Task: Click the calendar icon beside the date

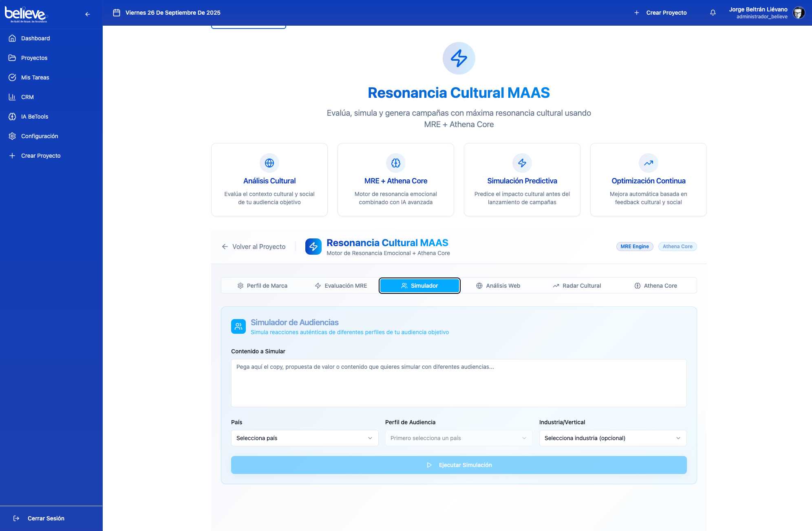Action: (117, 13)
